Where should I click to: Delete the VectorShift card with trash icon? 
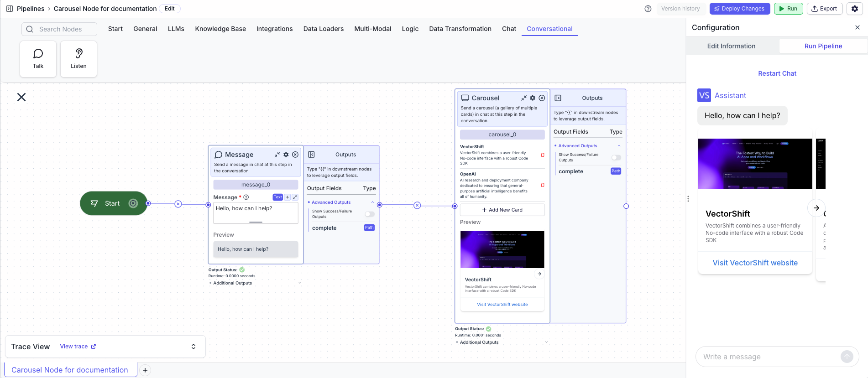[543, 155]
